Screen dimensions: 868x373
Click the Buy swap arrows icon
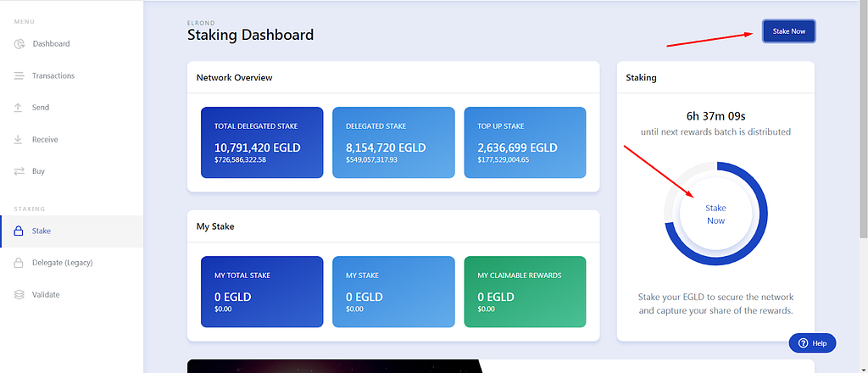point(19,171)
